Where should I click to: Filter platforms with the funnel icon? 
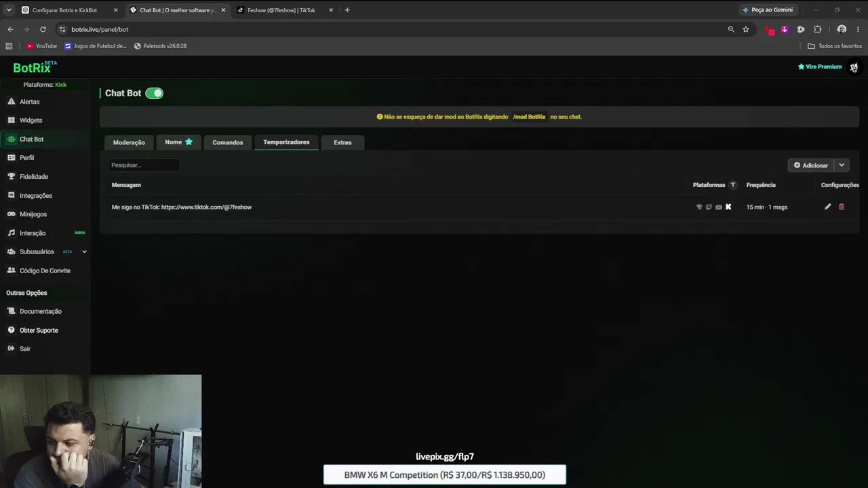click(732, 185)
